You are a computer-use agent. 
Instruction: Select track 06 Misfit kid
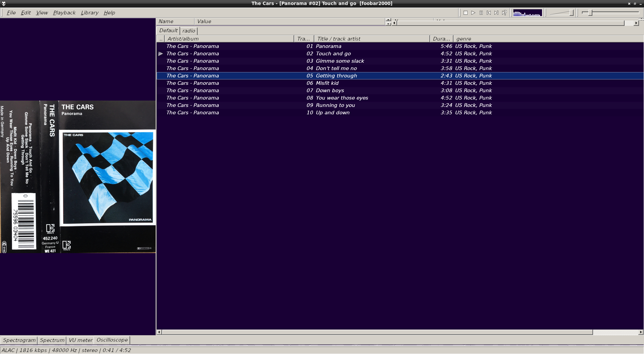click(400, 83)
